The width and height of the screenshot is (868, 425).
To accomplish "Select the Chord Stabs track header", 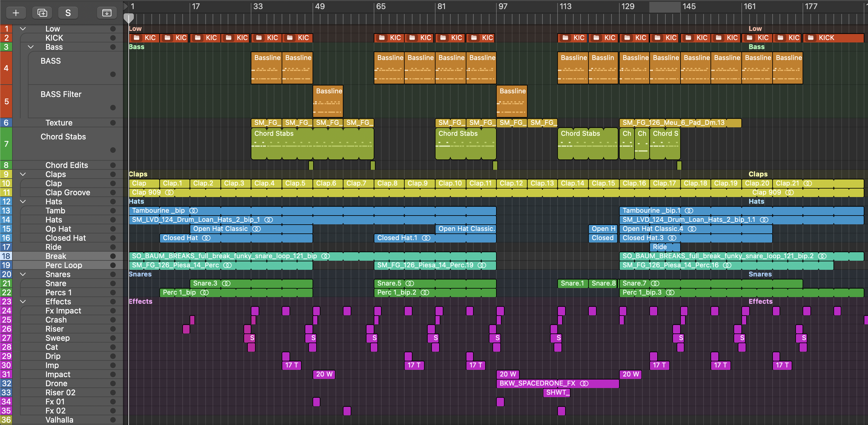I will click(63, 137).
